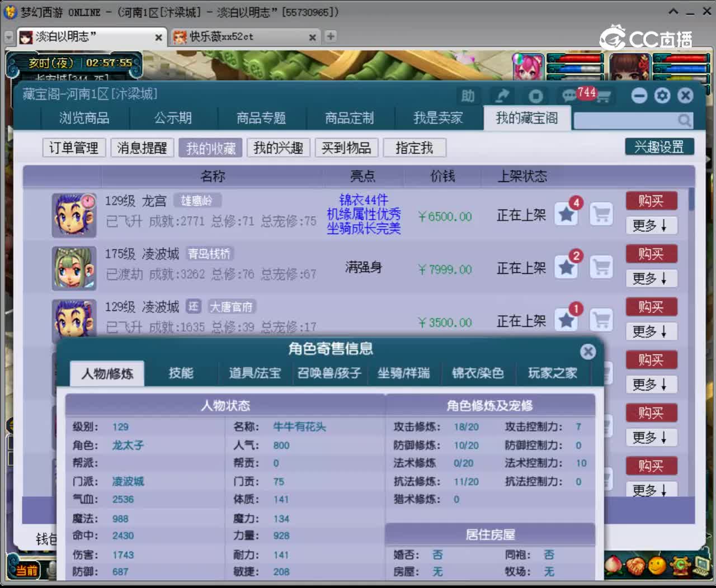Add the ¥7999 listing to cart

click(x=601, y=267)
